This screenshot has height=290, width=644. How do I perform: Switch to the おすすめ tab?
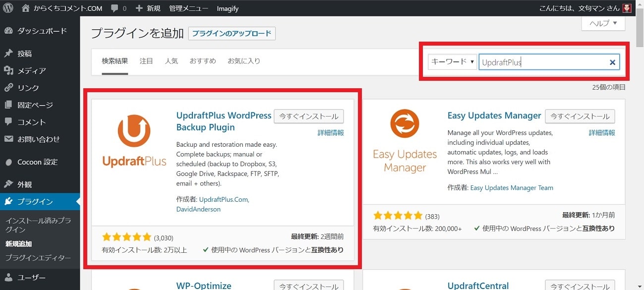pos(202,61)
